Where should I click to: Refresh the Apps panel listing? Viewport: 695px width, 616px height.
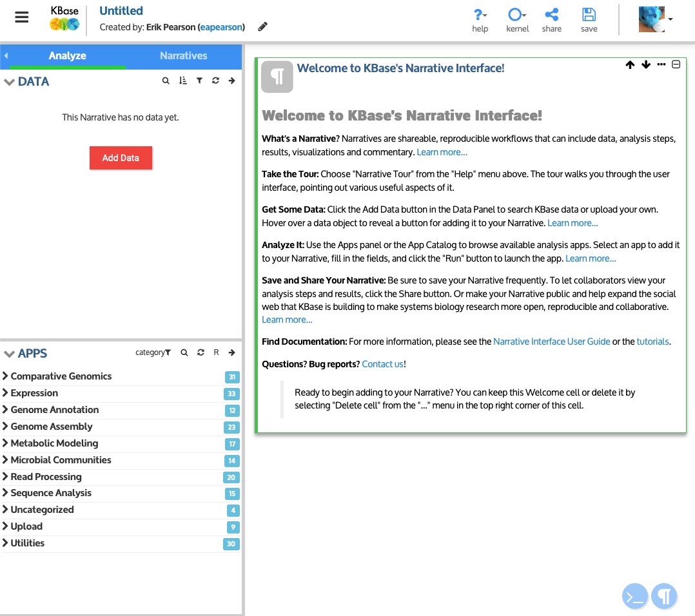coord(200,352)
